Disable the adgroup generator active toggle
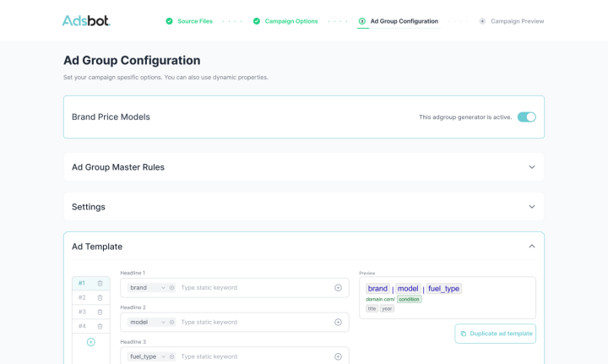This screenshot has height=364, width=608. [526, 117]
